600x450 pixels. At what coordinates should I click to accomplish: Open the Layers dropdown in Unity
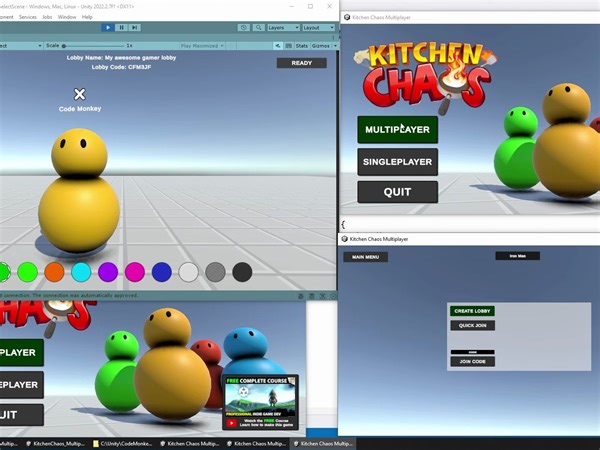(283, 28)
